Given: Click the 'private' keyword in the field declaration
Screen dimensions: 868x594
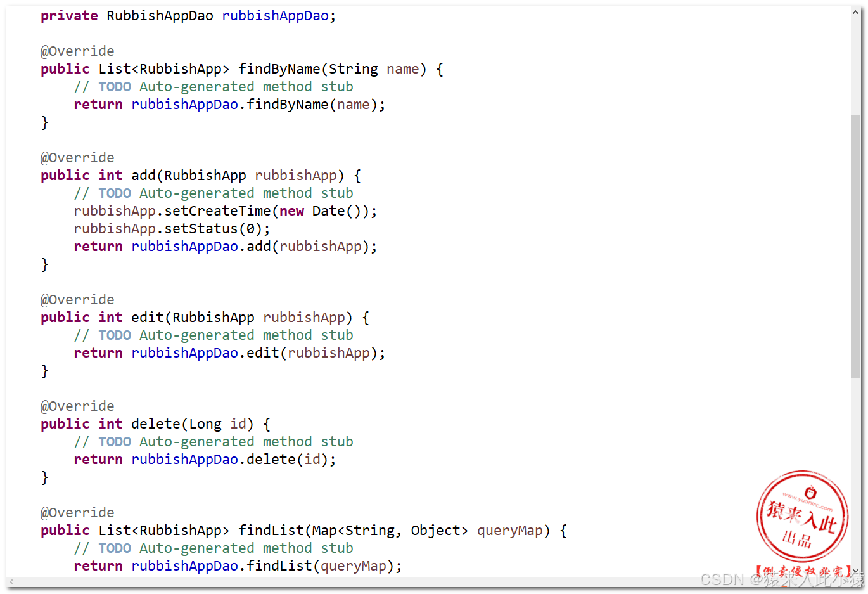Looking at the screenshot, I should pos(69,16).
